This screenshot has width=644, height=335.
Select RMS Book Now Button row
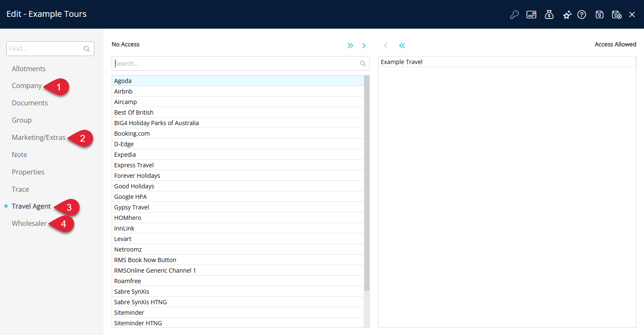pyautogui.click(x=238, y=260)
